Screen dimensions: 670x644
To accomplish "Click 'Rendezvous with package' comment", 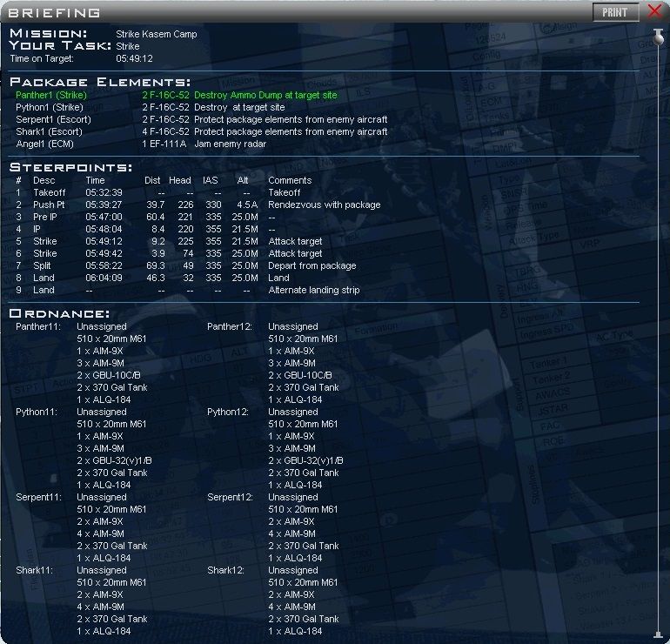I will pos(325,205).
